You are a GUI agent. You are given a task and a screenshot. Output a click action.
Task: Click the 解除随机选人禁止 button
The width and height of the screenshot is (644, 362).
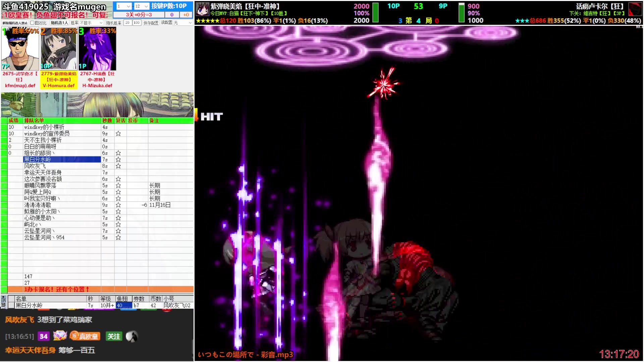point(15,23)
